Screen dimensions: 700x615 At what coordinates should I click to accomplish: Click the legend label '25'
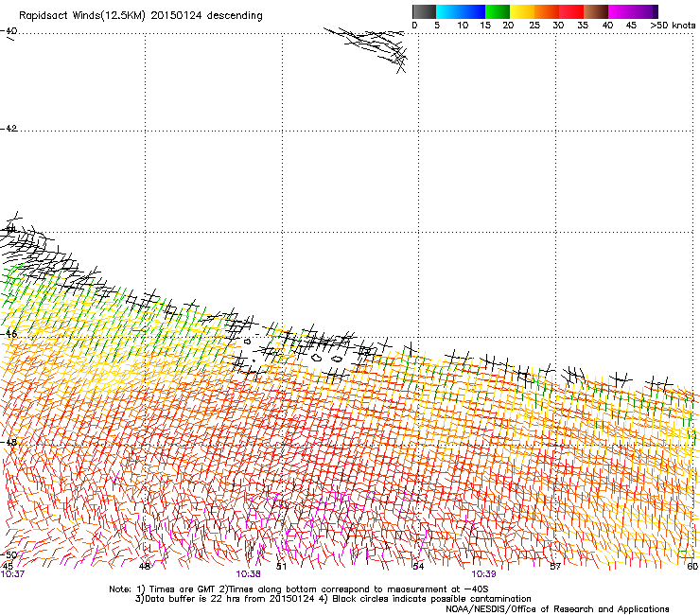(x=534, y=26)
